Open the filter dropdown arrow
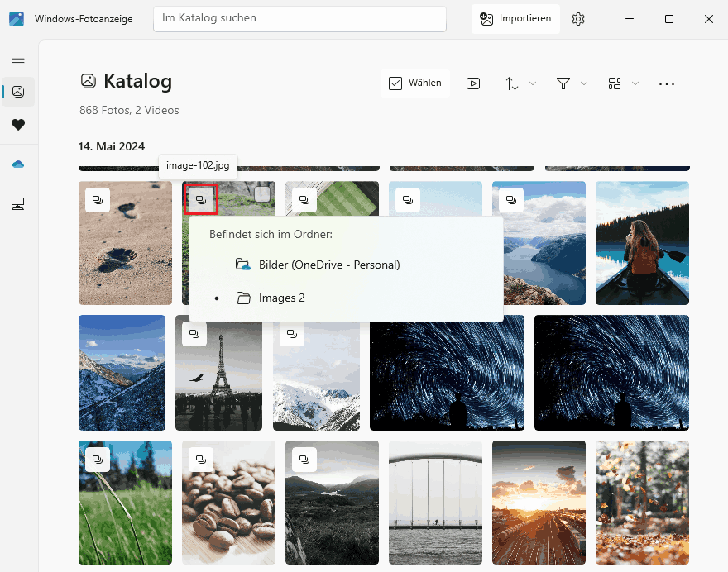This screenshot has width=728, height=572. [584, 83]
